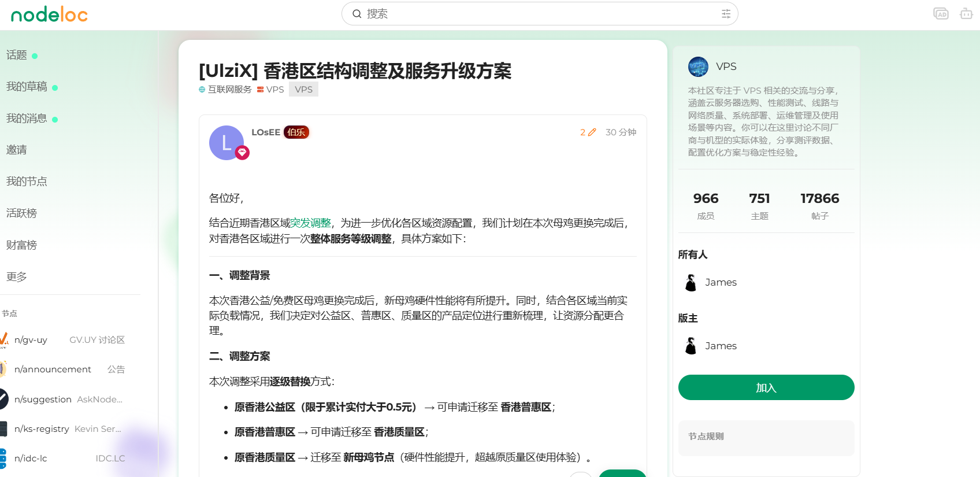View the 活跃榜 leaderboard
The width and height of the screenshot is (980, 477).
pyautogui.click(x=21, y=213)
